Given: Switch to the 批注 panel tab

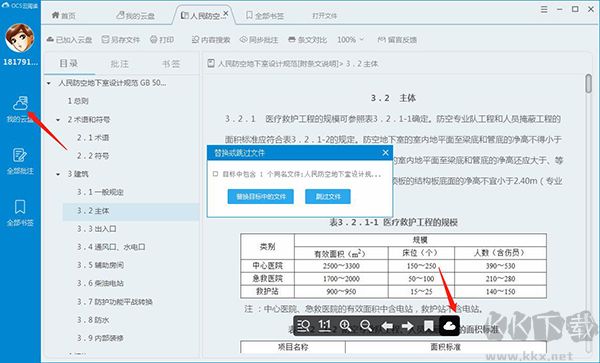Looking at the screenshot, I should (120, 64).
